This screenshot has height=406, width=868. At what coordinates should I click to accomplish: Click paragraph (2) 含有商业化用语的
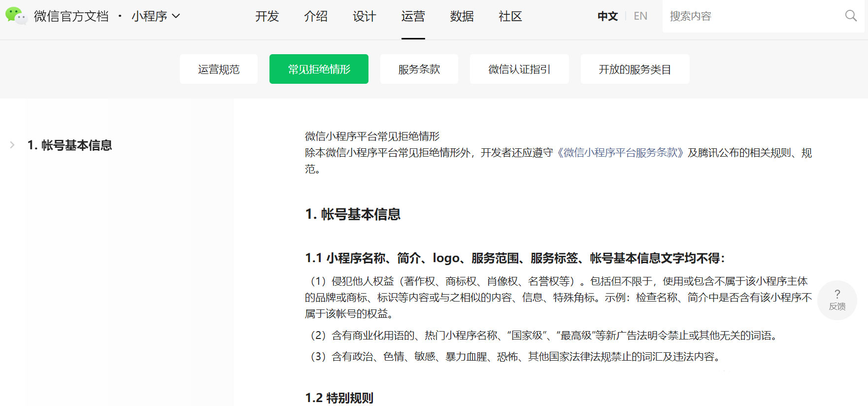click(x=542, y=336)
